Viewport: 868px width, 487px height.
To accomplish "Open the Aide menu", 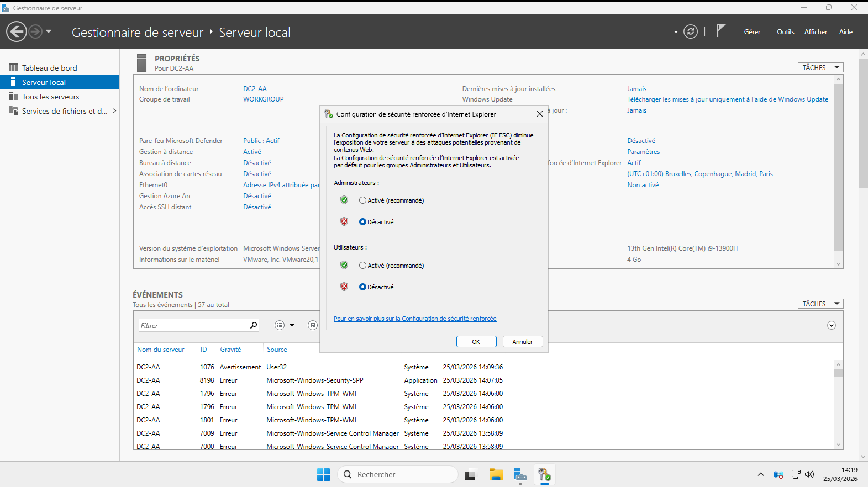I will (846, 32).
